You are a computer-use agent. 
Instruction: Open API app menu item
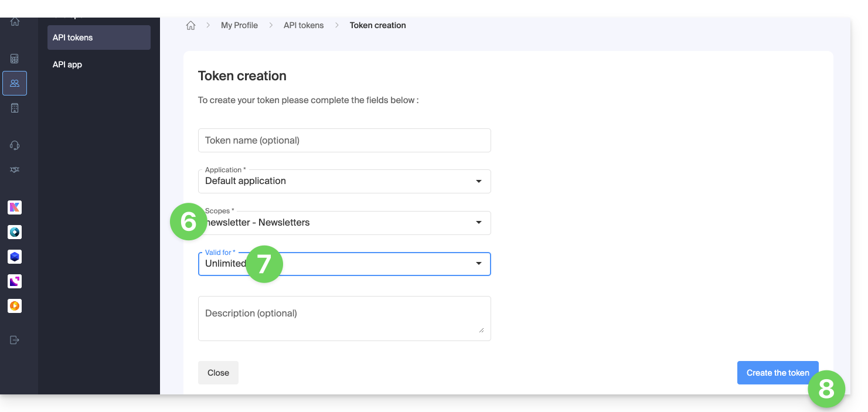(67, 64)
